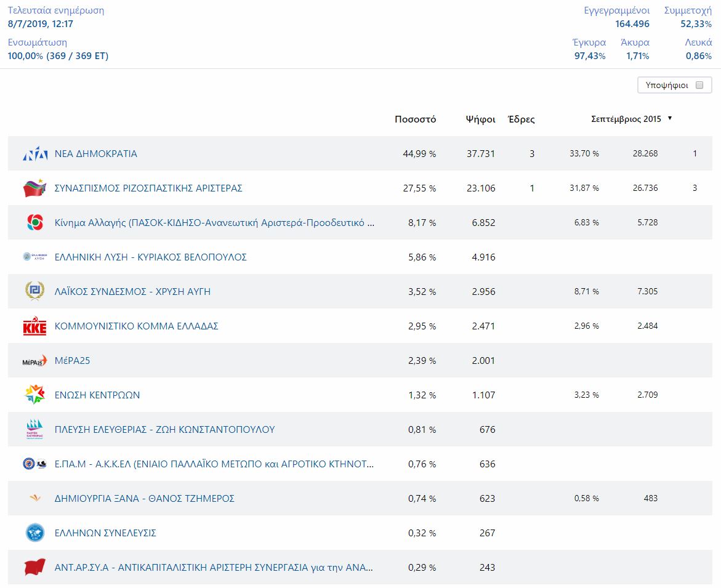This screenshot has width=721, height=588.
Task: Click the ΝΕΑ ΔΗΜΟΚΡΑΤΙΑ party logo
Action: pyautogui.click(x=35, y=154)
